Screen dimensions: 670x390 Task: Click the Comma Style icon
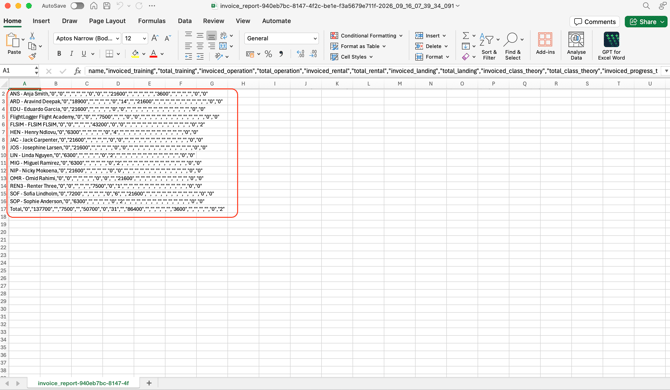point(281,54)
